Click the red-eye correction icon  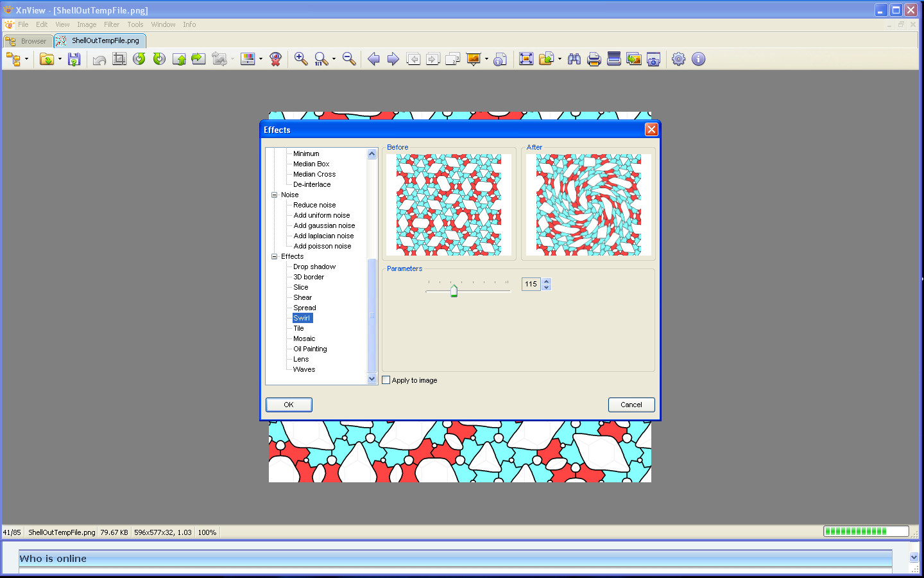[276, 59]
